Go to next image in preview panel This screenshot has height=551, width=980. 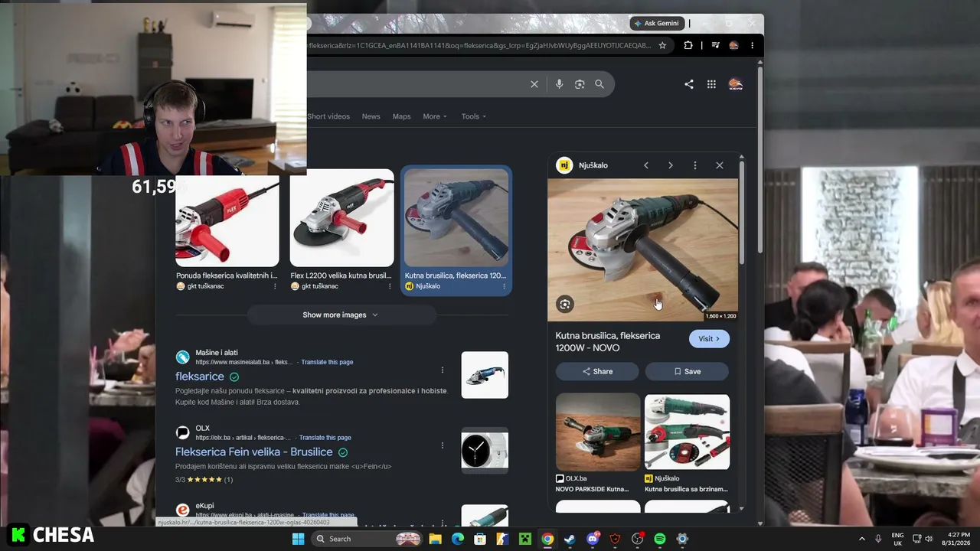[671, 165]
